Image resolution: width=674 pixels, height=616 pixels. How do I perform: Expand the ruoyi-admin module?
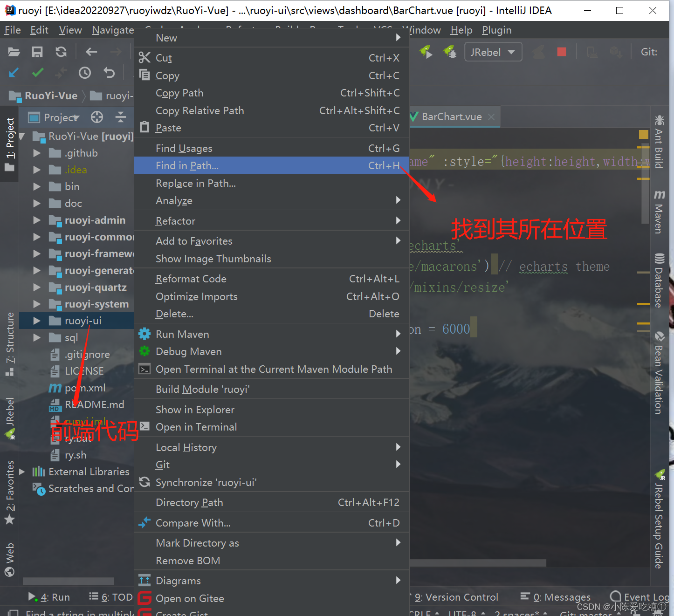(x=37, y=220)
